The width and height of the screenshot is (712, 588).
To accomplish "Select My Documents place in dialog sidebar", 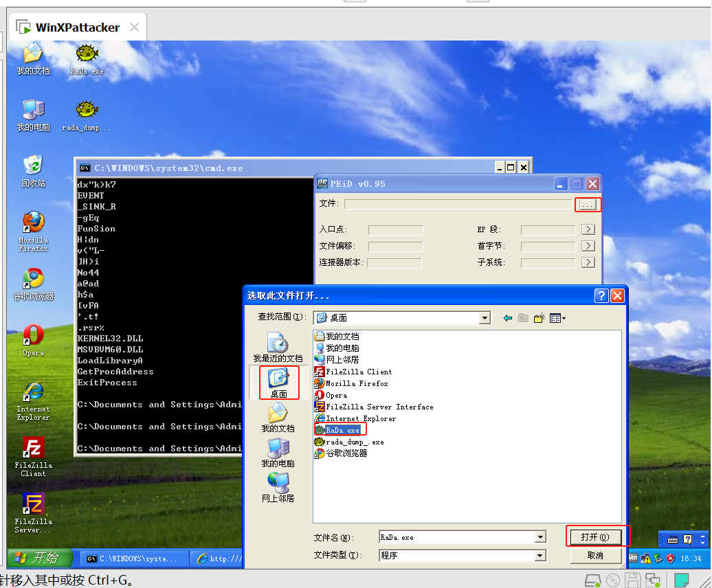I will click(x=278, y=418).
